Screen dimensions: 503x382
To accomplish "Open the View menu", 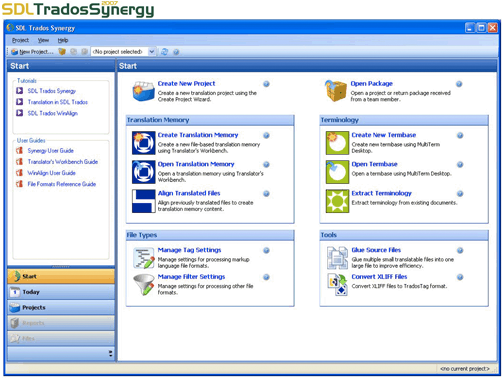I will pyautogui.click(x=43, y=40).
